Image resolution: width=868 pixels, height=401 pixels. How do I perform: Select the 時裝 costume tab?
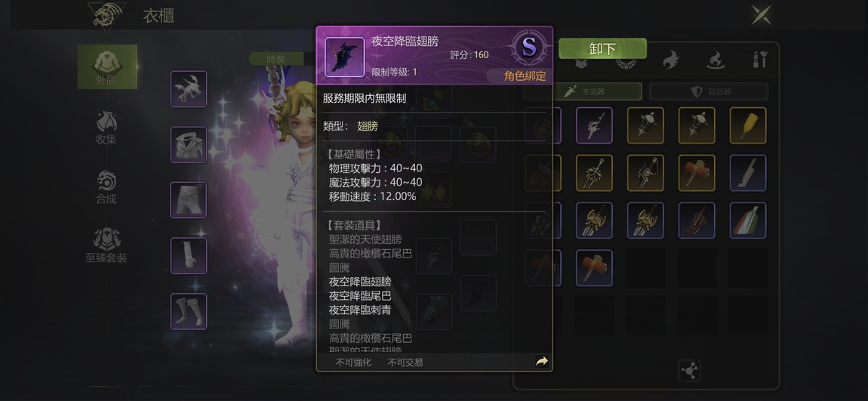coord(276,59)
